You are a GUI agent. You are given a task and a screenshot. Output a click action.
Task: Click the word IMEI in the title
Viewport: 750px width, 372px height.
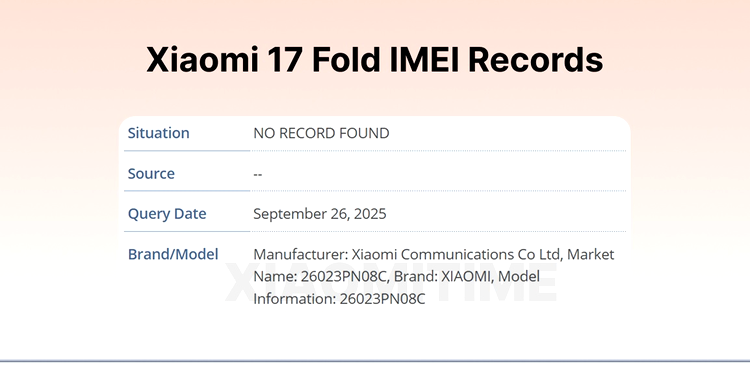(424, 60)
